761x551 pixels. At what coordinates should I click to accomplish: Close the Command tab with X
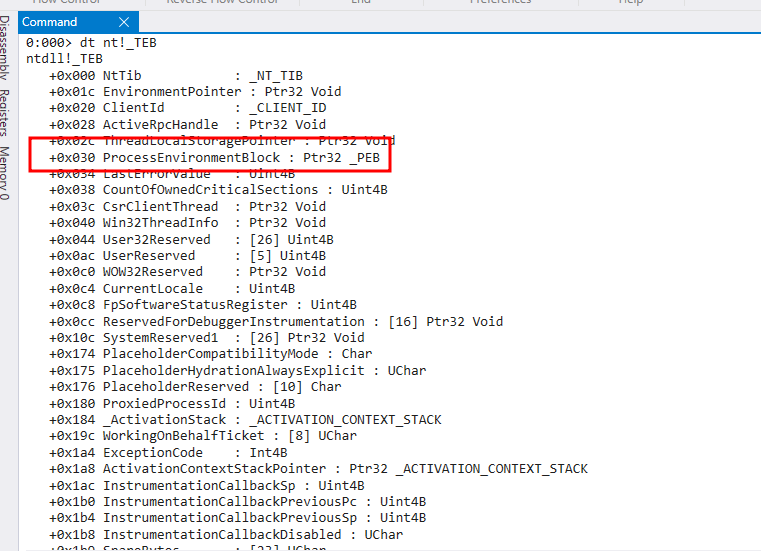click(x=123, y=22)
